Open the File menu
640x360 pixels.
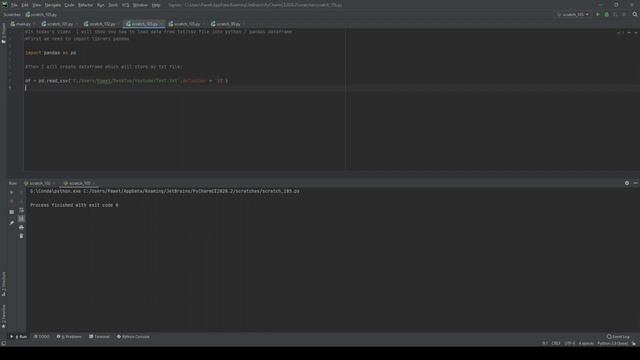pyautogui.click(x=14, y=5)
